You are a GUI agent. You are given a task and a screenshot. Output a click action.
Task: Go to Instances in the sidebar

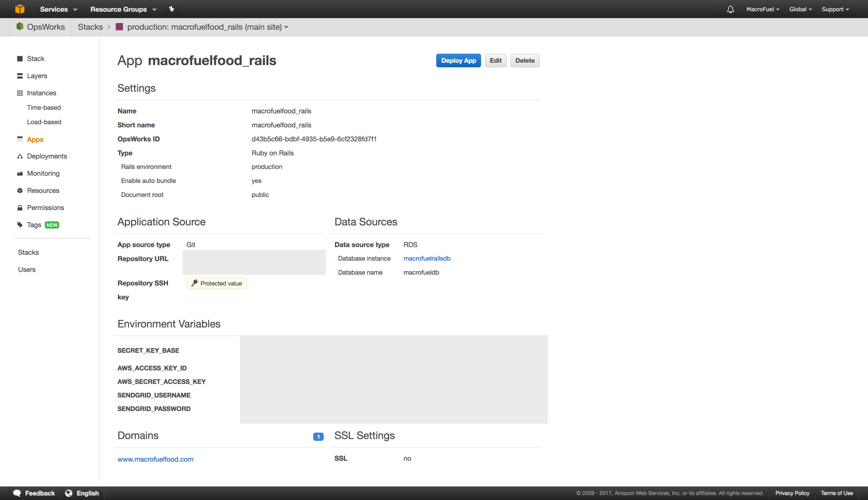(x=42, y=93)
